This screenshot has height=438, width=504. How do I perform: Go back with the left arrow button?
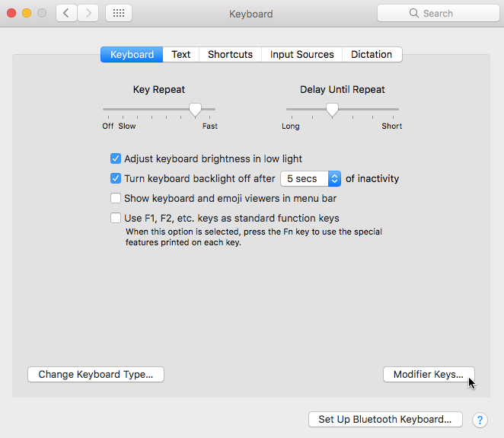(66, 13)
